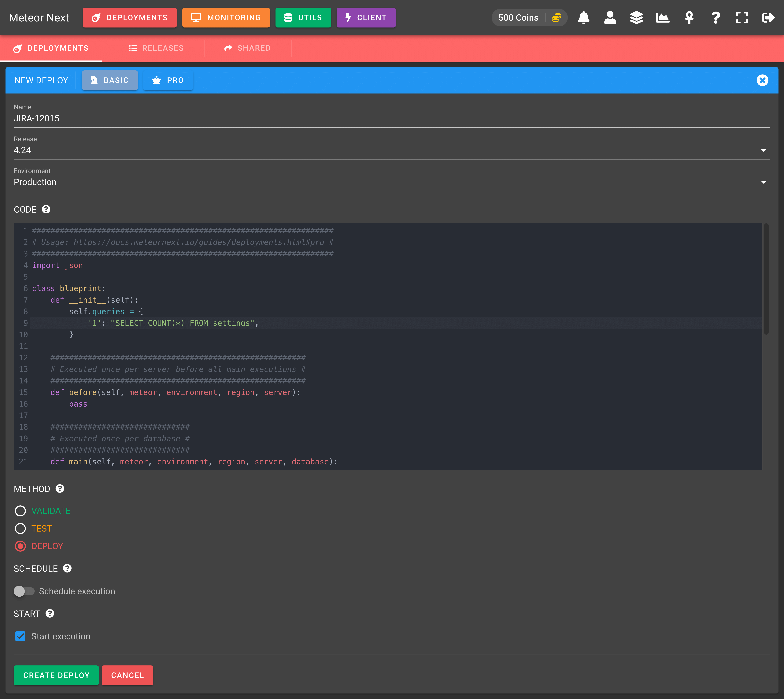Select the TEST method radio
Viewport: 784px width, 699px height.
[20, 529]
